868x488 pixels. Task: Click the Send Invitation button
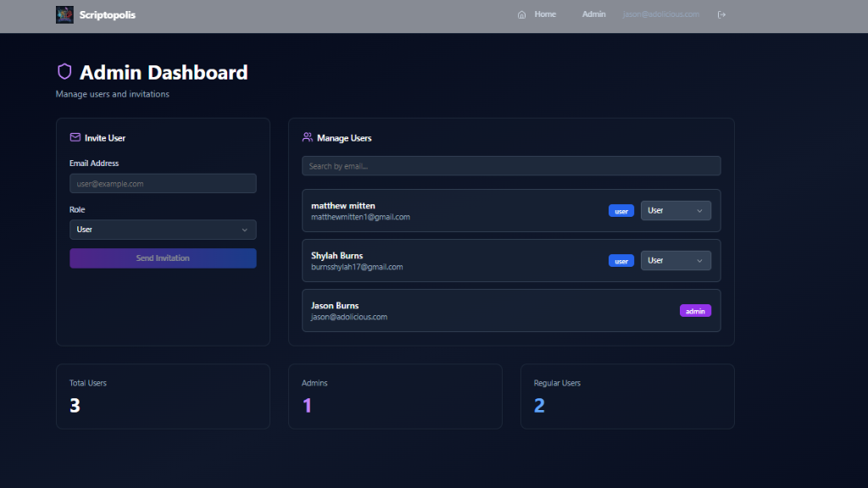[x=163, y=258]
